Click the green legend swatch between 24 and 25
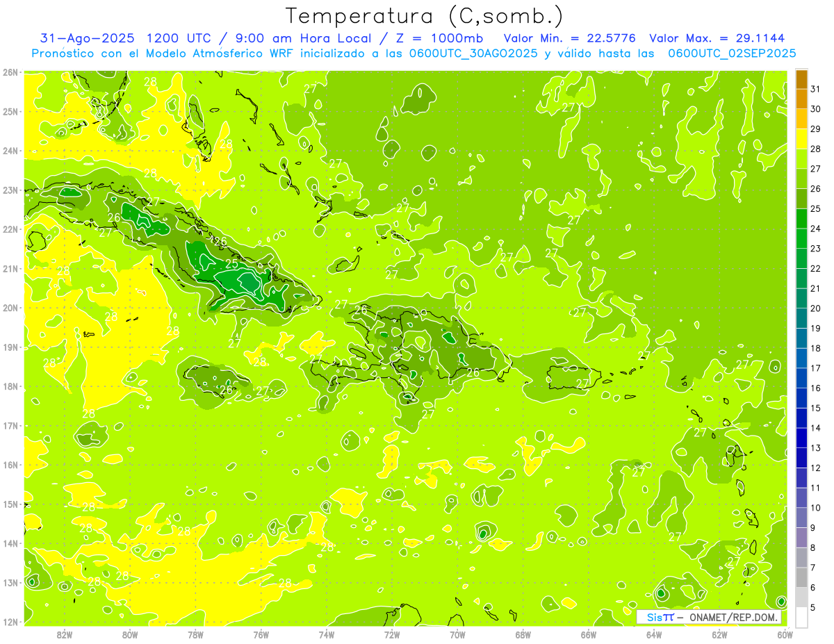 [801, 219]
